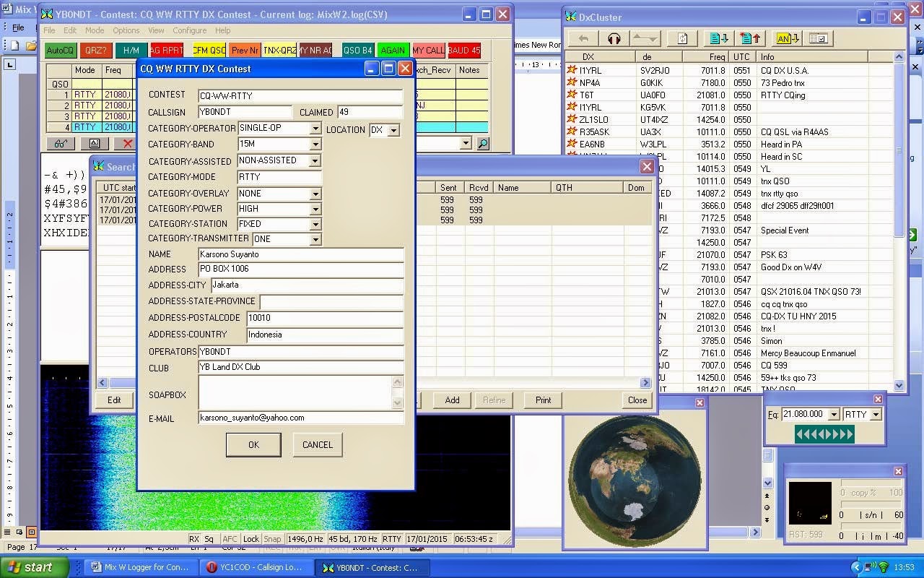Click the clock in the system tray
The width and height of the screenshot is (924, 578).
pyautogui.click(x=905, y=568)
